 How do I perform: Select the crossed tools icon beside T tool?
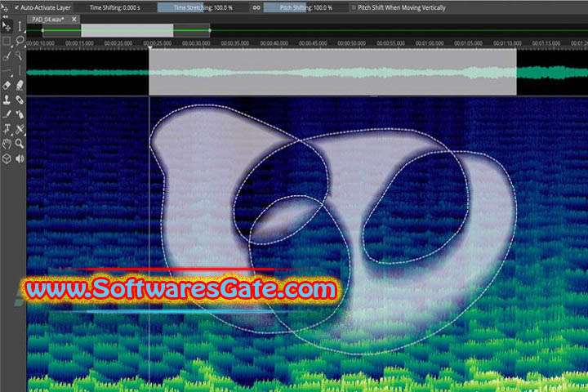click(x=20, y=129)
